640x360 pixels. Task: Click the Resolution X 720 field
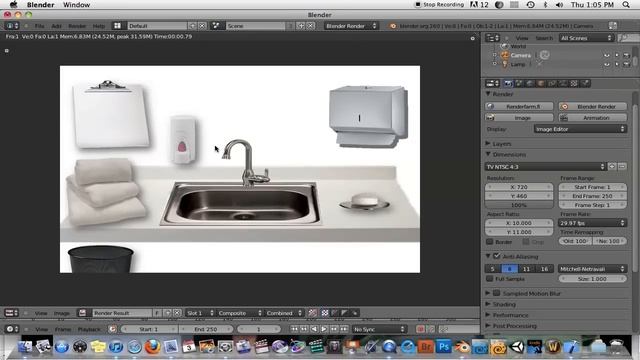[519, 187]
